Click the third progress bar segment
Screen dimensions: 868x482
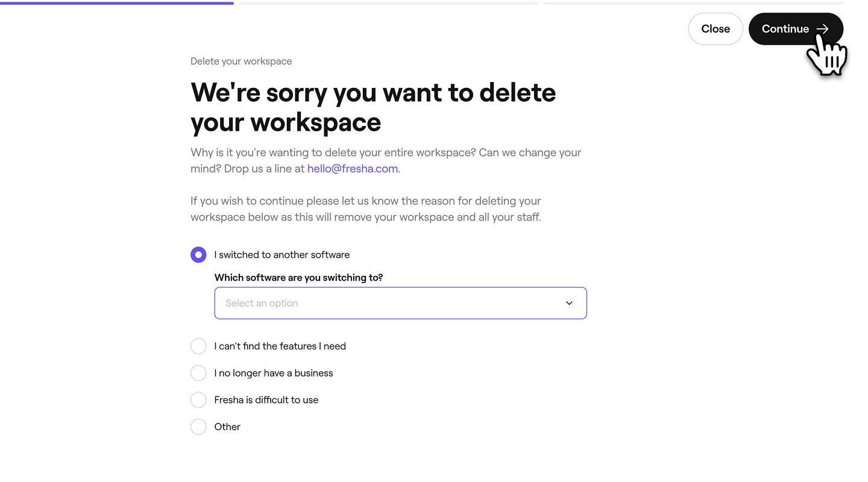click(693, 3)
